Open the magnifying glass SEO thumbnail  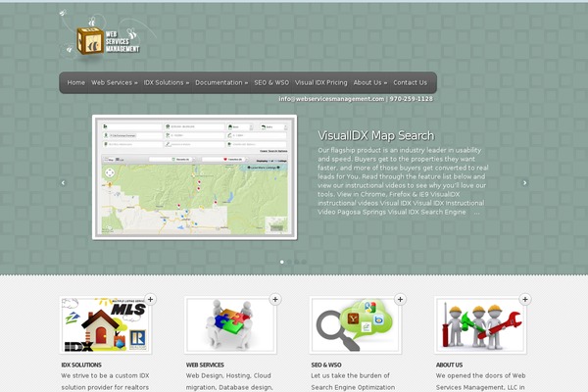[x=356, y=325]
